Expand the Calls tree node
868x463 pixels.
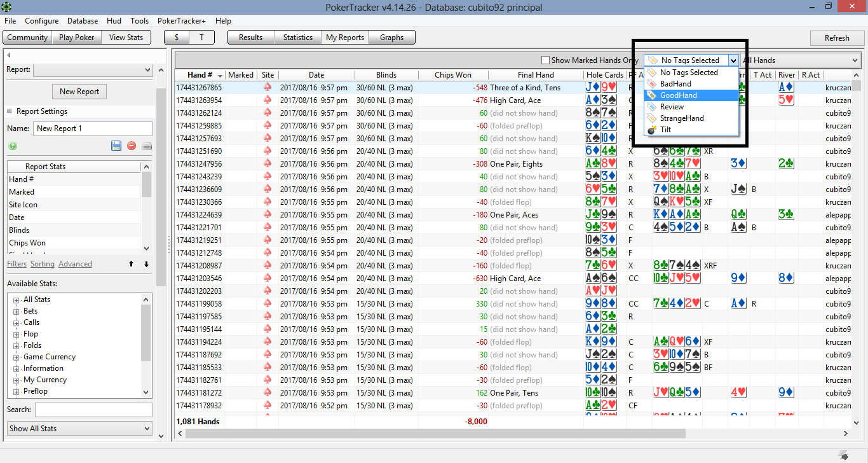(x=16, y=322)
